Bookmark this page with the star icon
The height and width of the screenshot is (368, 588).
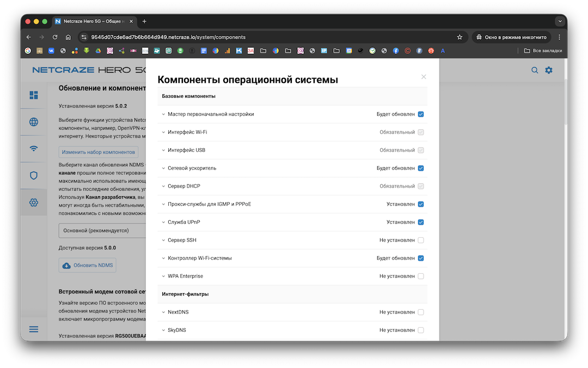point(460,37)
